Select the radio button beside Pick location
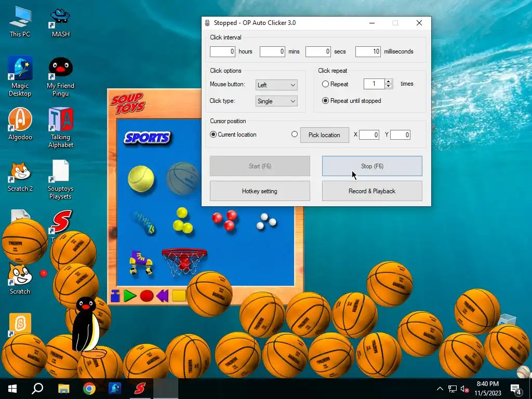The width and height of the screenshot is (532, 399). click(295, 134)
